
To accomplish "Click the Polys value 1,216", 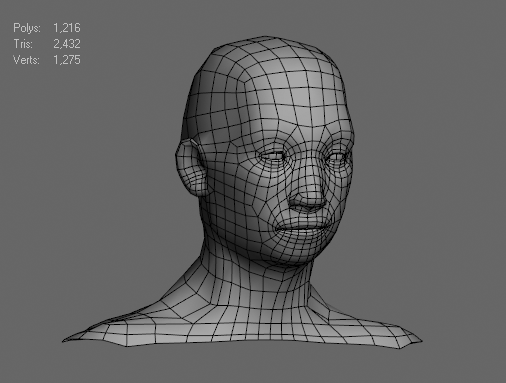I will [x=67, y=28].
